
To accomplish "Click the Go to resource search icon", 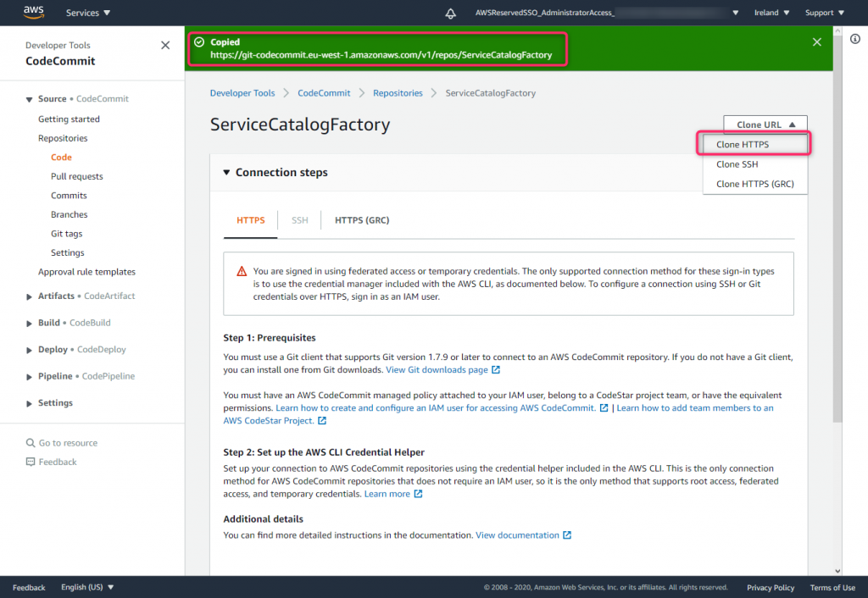I will tap(31, 442).
